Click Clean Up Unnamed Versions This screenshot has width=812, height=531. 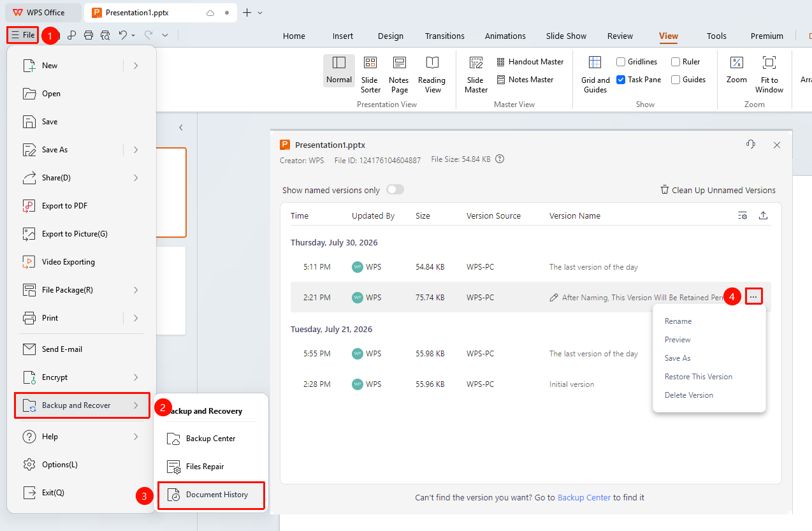pyautogui.click(x=718, y=190)
